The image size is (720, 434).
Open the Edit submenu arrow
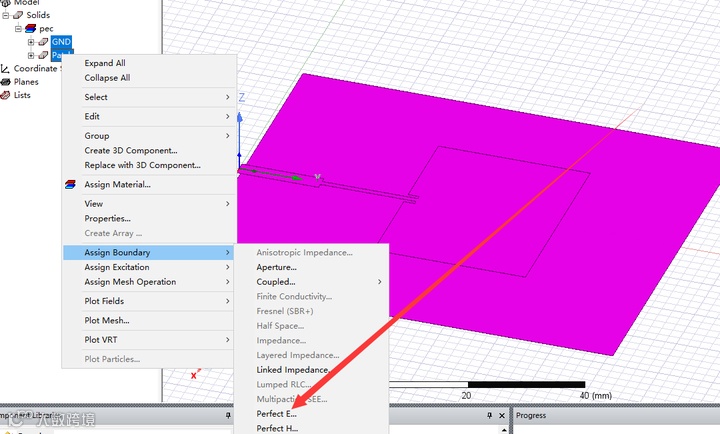coord(227,116)
